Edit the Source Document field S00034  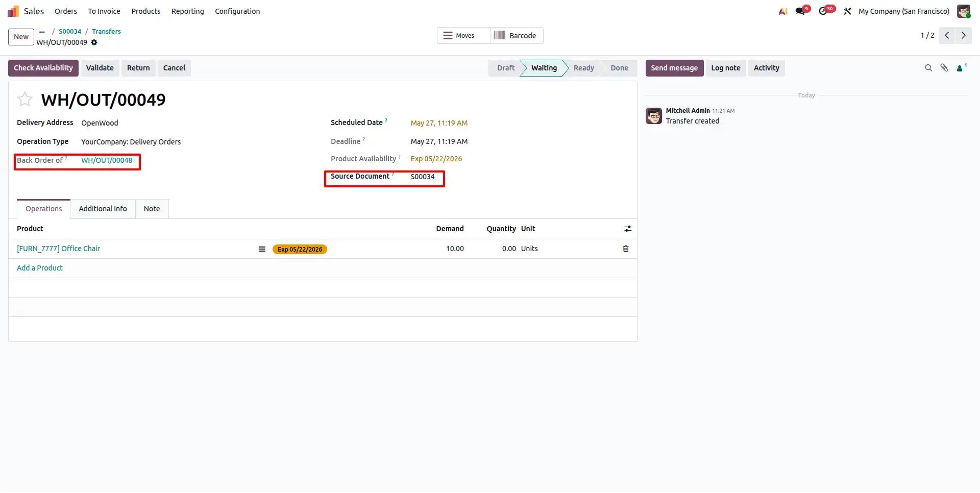pos(423,177)
